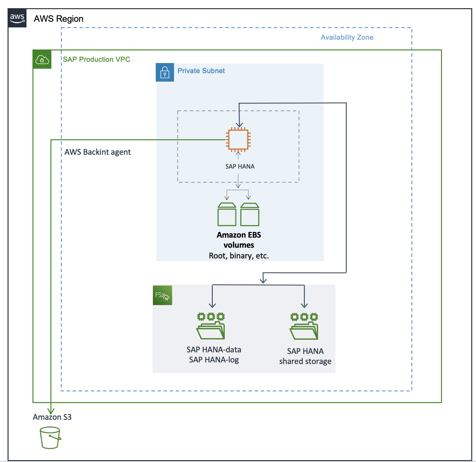Click the right Amazon EBS volume icon
The height and width of the screenshot is (462, 476).
tap(250, 216)
